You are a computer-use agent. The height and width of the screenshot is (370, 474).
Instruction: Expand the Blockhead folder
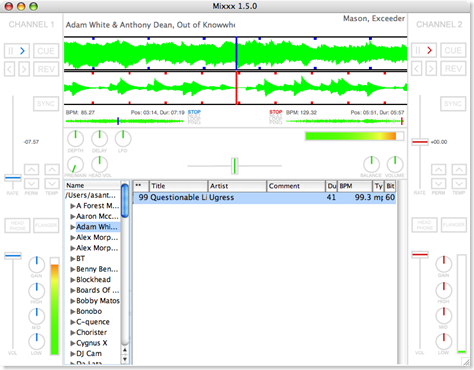pos(72,280)
